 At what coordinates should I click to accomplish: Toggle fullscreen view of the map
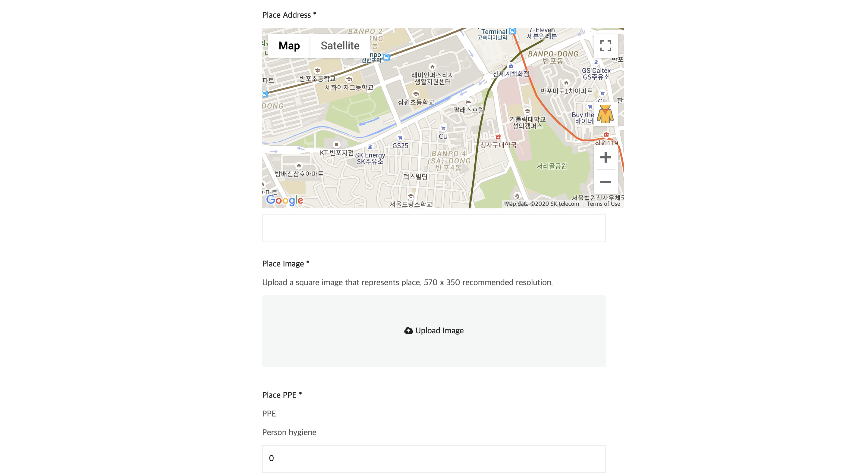pos(605,45)
